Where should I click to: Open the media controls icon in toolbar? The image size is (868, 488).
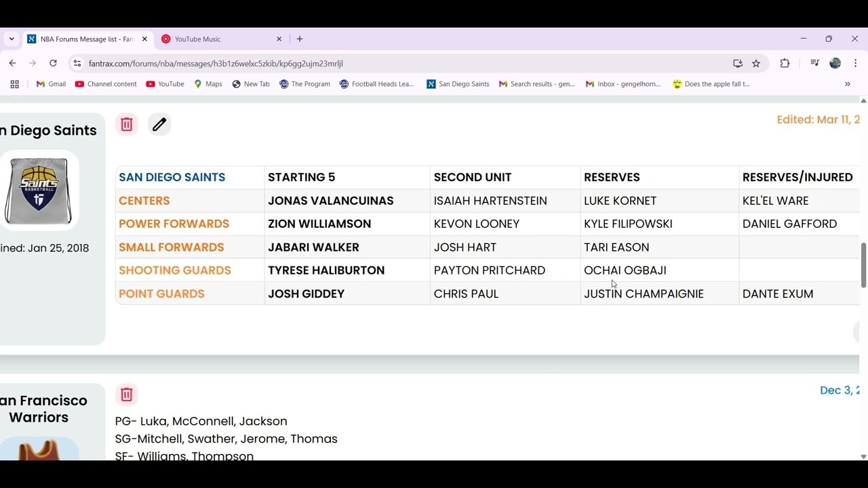(815, 63)
